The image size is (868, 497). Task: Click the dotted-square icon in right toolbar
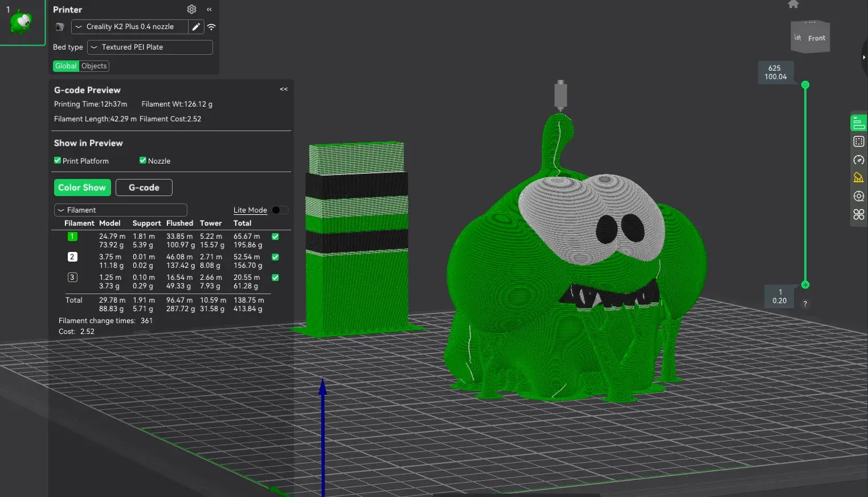click(x=859, y=141)
